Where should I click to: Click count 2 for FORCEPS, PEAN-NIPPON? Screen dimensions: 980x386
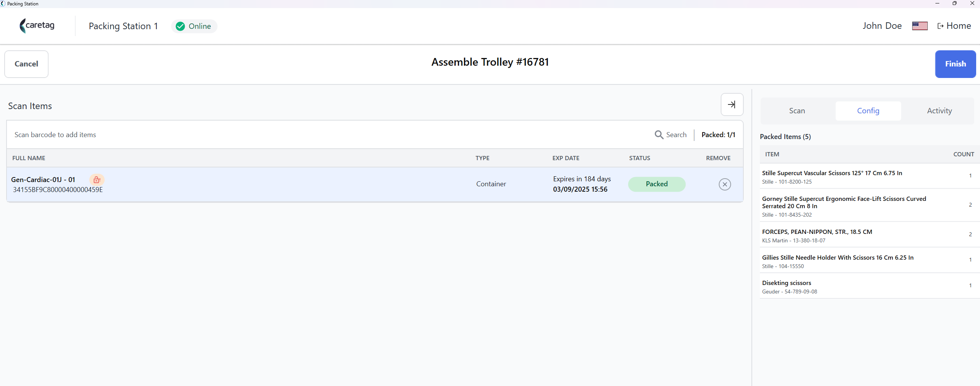click(x=970, y=235)
